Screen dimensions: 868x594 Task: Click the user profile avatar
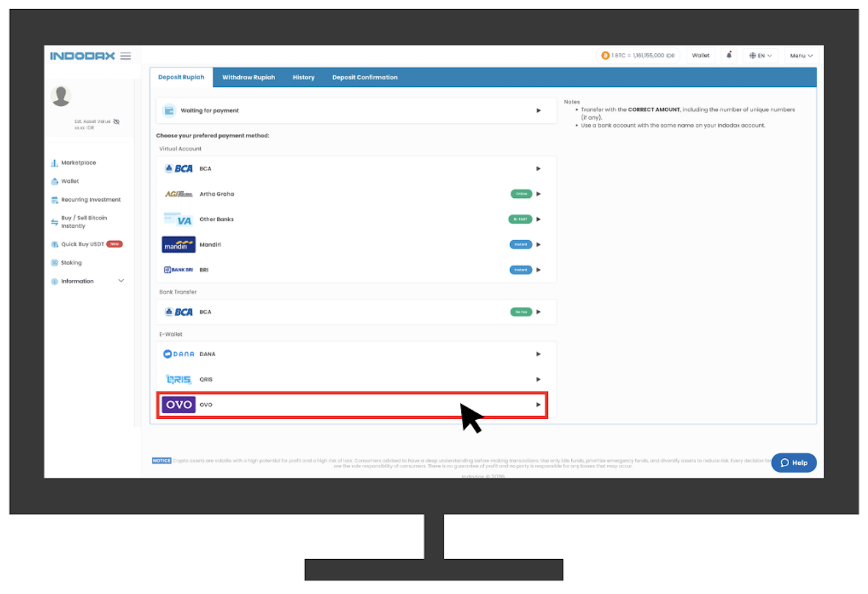61,96
